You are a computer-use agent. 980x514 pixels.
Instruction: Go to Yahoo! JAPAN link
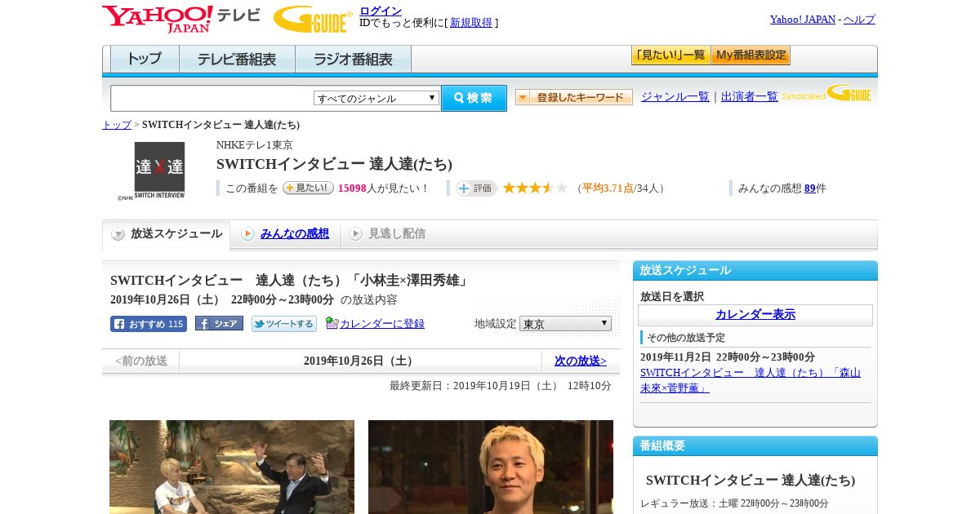coord(802,20)
